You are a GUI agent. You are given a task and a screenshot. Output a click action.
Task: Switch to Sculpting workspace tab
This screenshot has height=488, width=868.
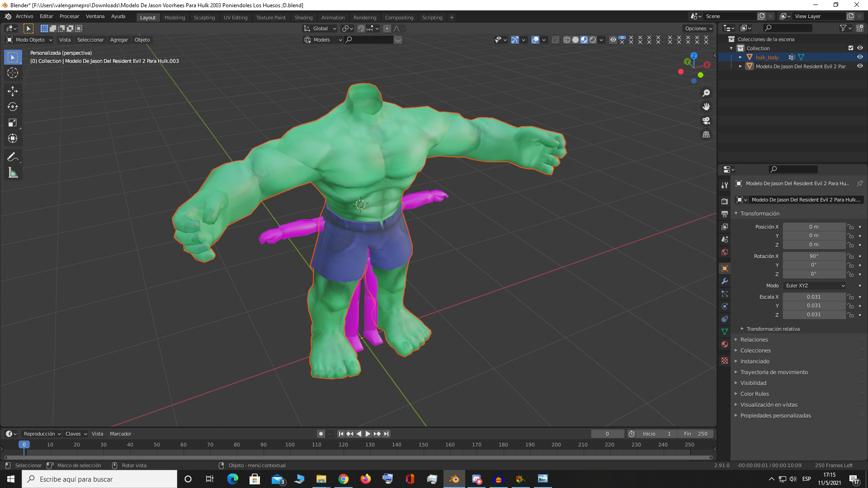click(204, 18)
